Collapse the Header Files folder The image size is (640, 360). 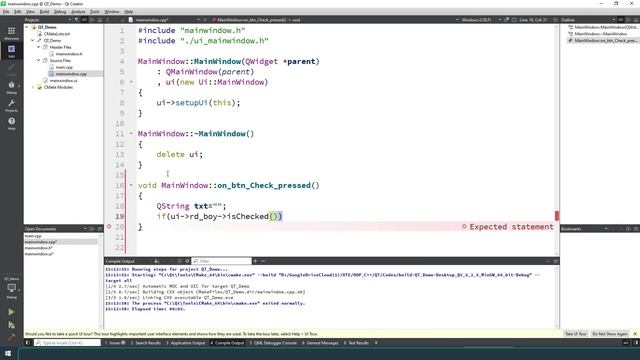coord(39,47)
